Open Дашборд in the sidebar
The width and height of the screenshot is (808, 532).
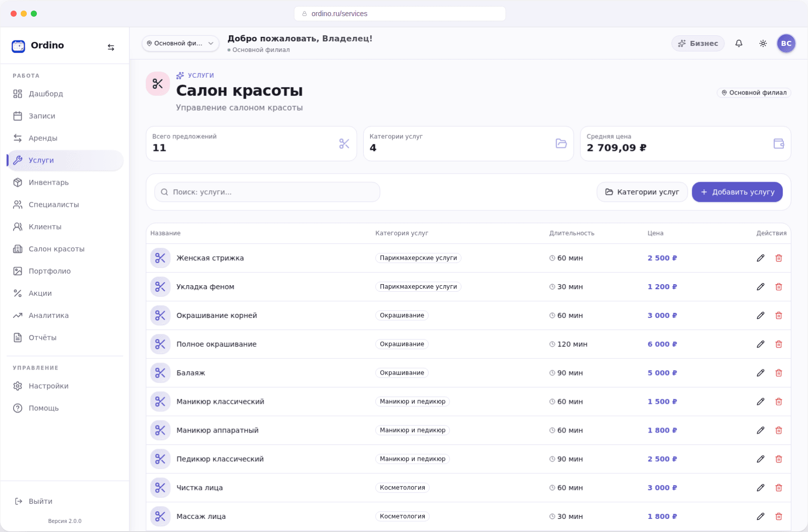(x=65, y=94)
